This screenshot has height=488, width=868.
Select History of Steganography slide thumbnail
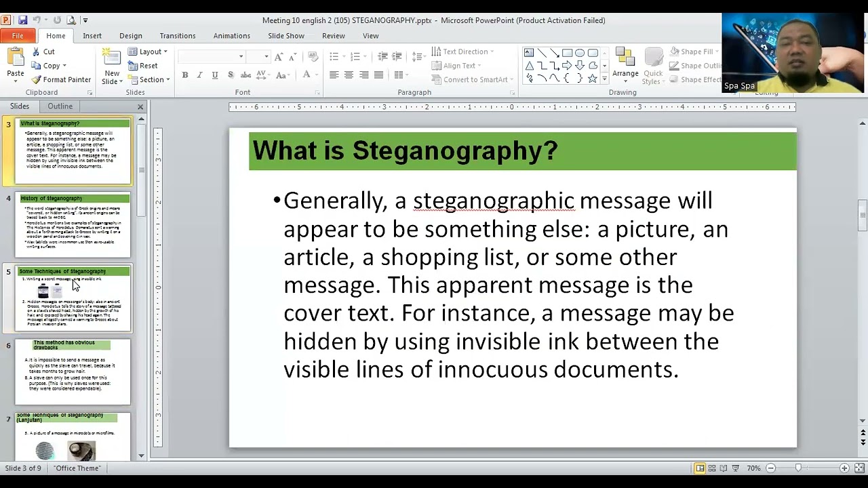[x=73, y=225]
